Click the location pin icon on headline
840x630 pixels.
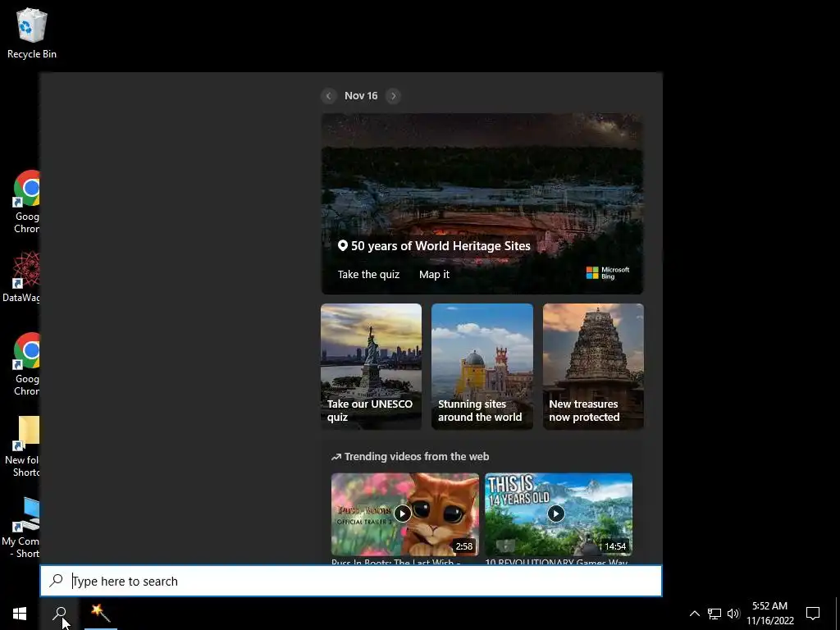point(343,245)
